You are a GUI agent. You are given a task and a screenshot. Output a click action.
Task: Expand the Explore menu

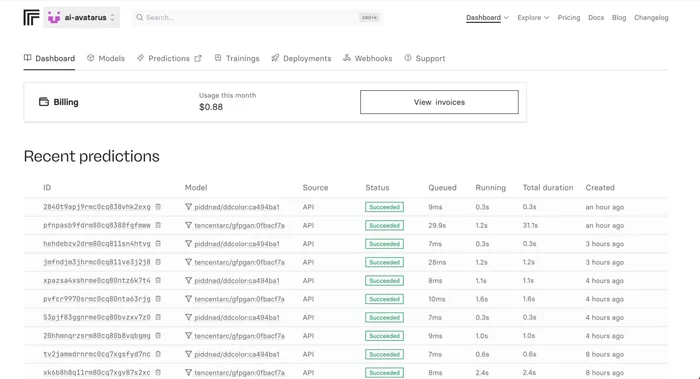[533, 17]
